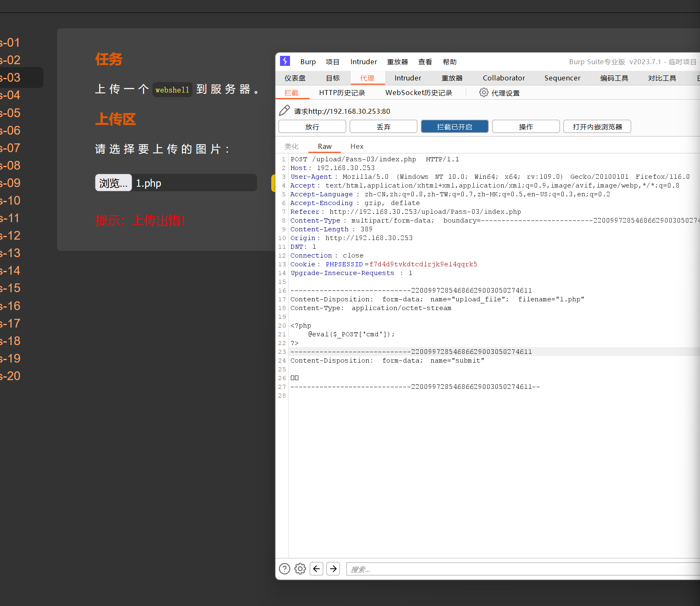Click the 1.php selected file name
The image size is (700, 606).
tap(149, 183)
